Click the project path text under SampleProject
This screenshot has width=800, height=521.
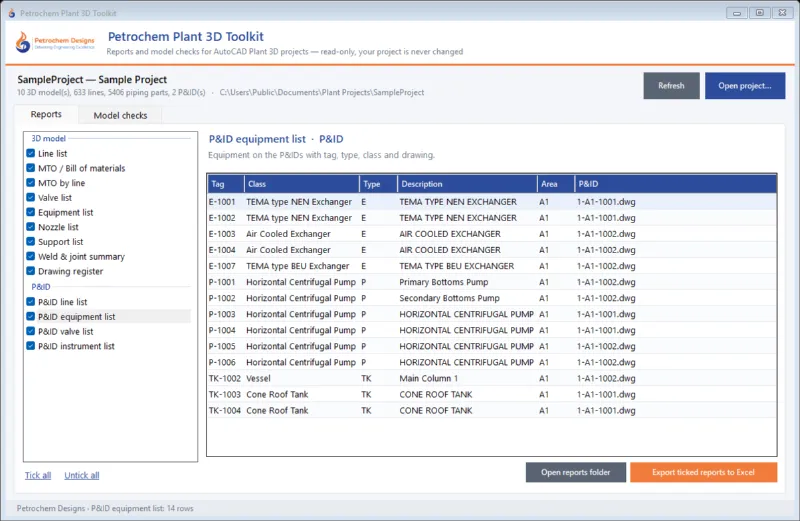(322, 93)
